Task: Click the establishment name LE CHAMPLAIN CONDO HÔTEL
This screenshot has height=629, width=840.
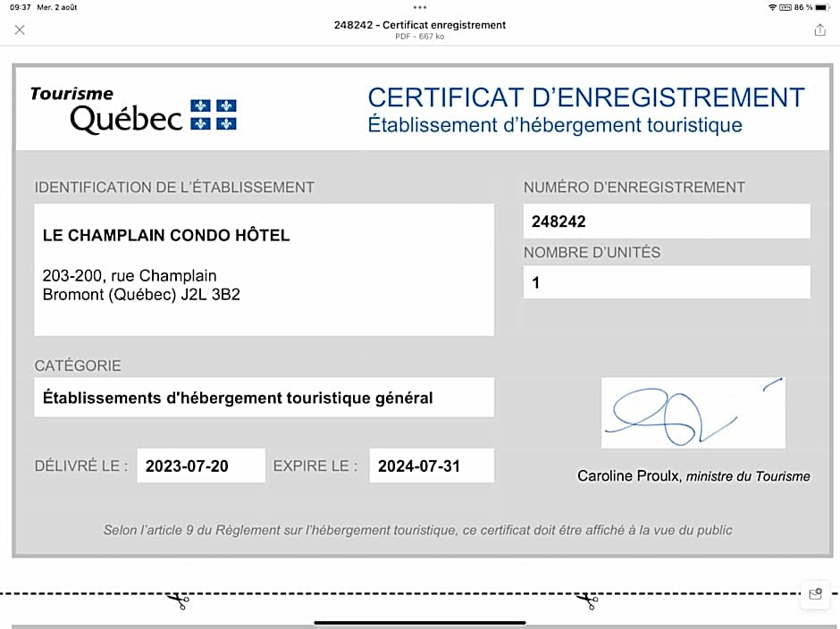Action: pos(166,236)
